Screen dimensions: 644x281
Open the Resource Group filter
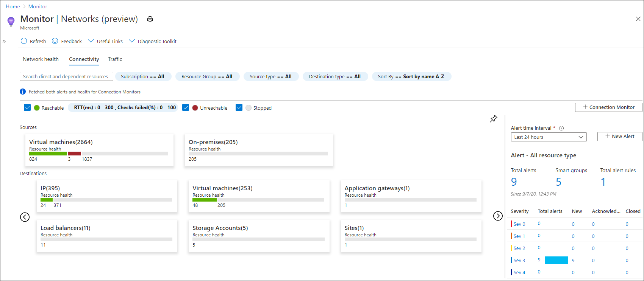[207, 76]
